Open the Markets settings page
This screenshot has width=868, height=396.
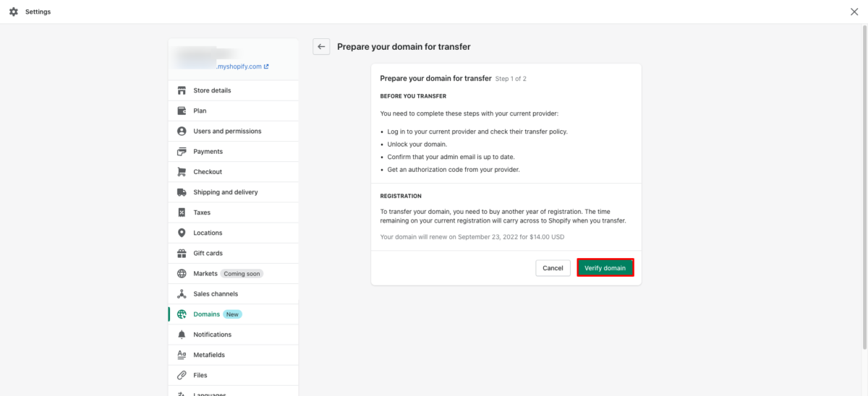pyautogui.click(x=205, y=274)
